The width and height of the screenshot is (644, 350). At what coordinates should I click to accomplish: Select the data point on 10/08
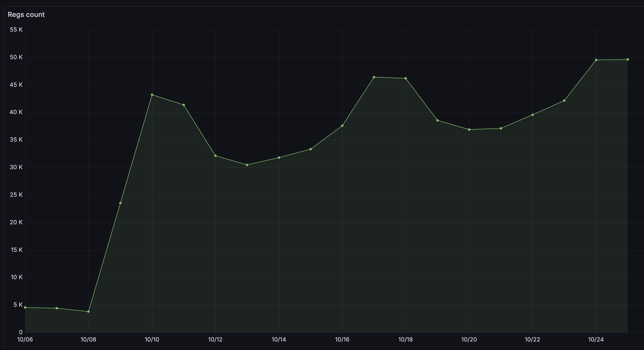(88, 312)
